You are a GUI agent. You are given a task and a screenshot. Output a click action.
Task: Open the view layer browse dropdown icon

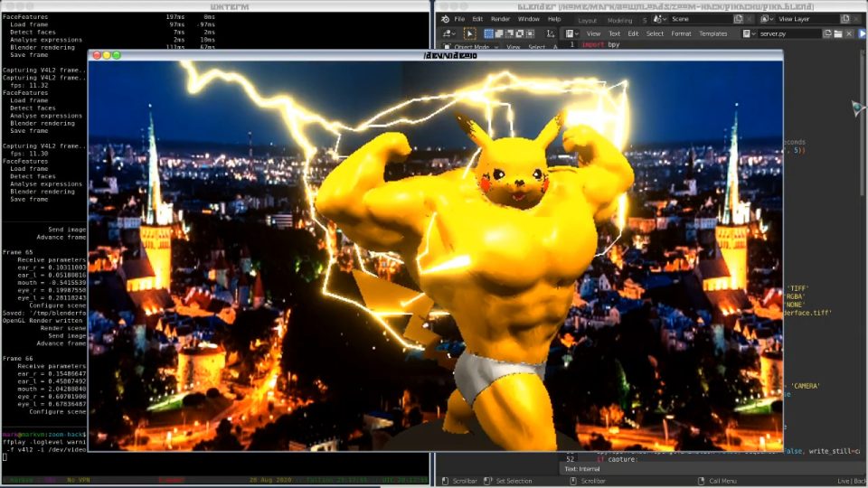tap(766, 19)
